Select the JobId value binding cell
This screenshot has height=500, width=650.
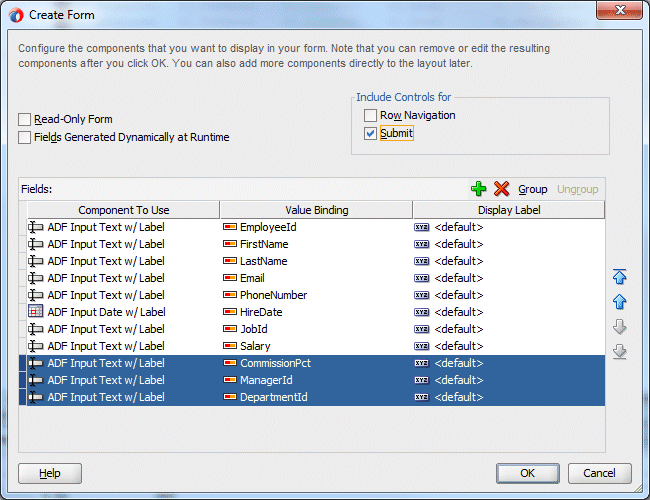tap(317, 329)
